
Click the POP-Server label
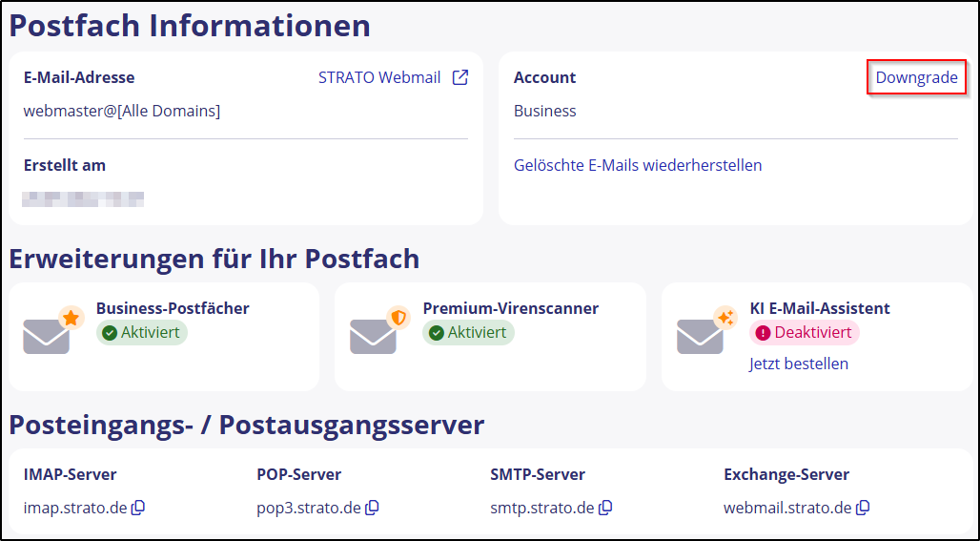(x=298, y=475)
